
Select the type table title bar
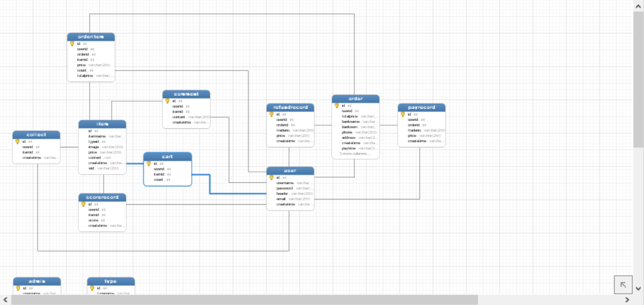click(111, 281)
